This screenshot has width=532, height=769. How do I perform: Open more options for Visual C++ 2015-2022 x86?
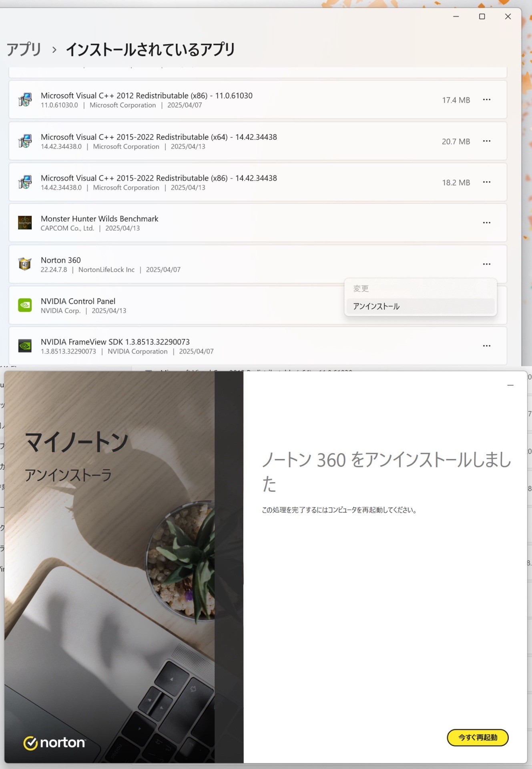click(486, 182)
